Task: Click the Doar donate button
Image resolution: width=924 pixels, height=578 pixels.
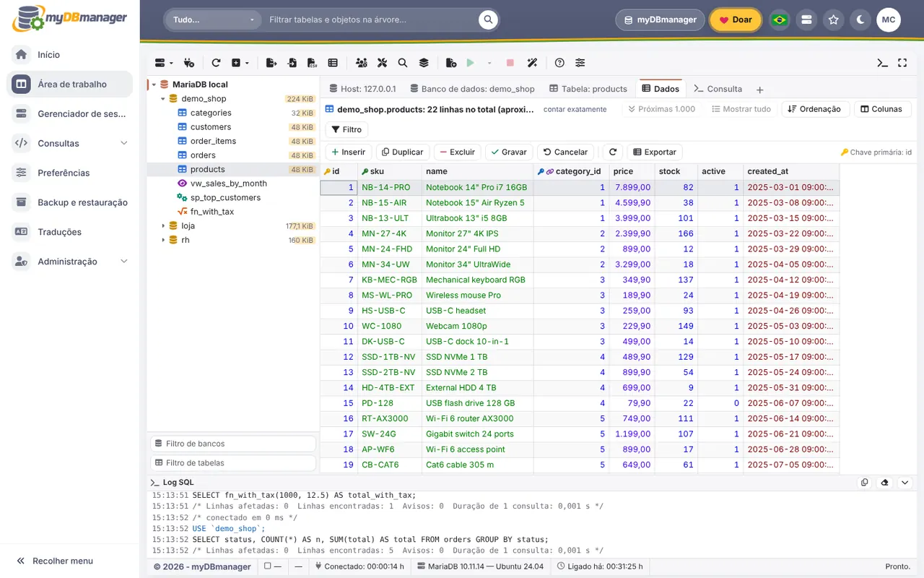Action: 736,20
